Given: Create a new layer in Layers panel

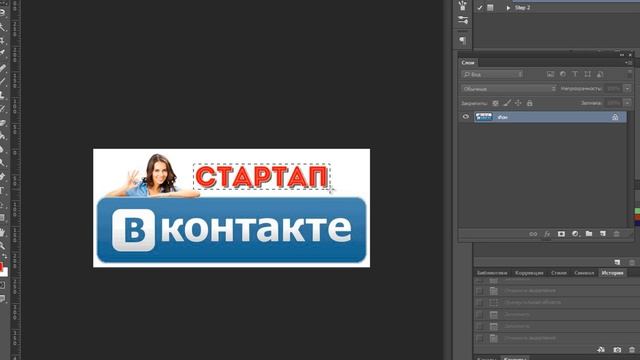Looking at the screenshot, I should [602, 234].
